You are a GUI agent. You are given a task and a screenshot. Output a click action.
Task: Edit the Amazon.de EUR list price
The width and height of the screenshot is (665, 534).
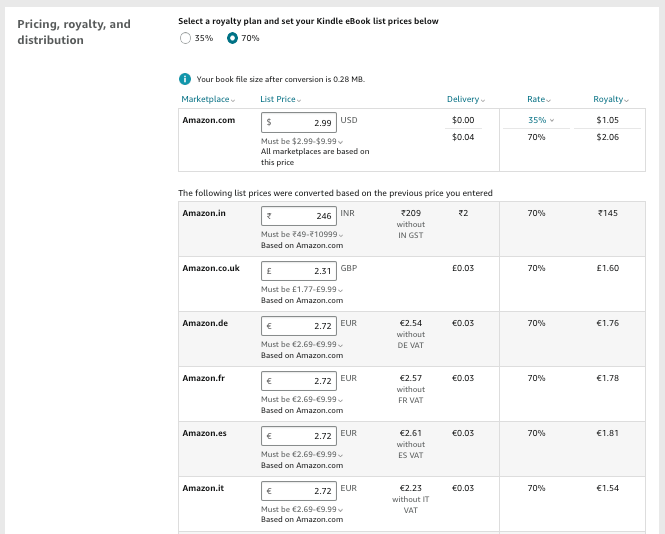299,325
